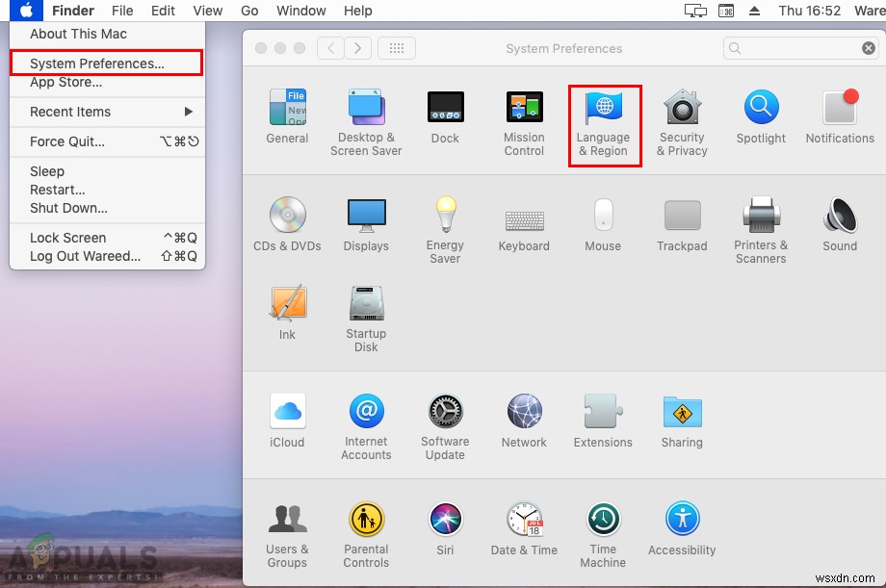Clear the search field with the X button
Screen dimensions: 886x588
click(x=867, y=47)
